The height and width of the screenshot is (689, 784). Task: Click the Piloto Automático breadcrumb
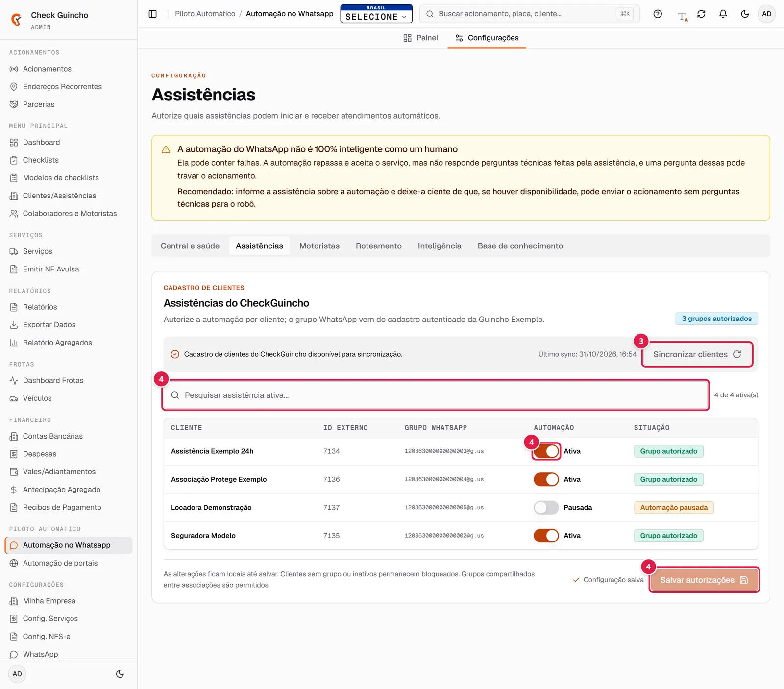click(205, 14)
